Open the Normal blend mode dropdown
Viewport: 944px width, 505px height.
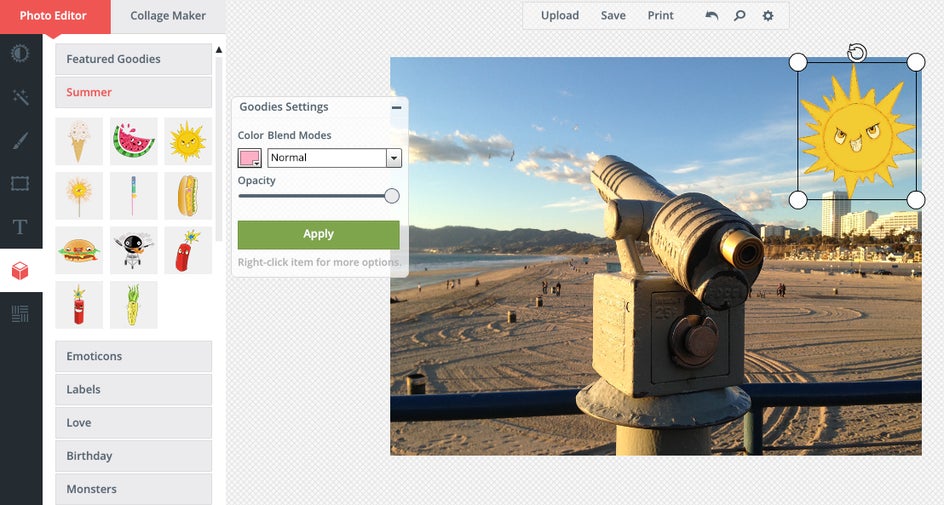[334, 158]
